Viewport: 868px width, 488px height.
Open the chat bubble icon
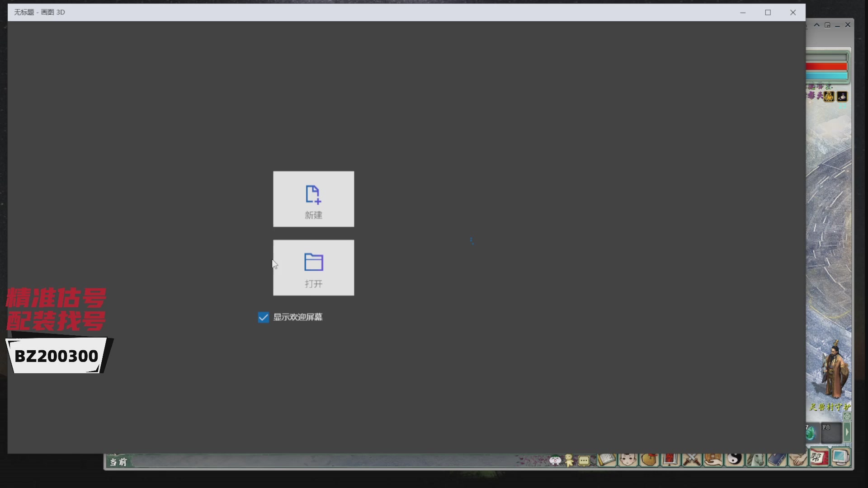click(x=584, y=461)
